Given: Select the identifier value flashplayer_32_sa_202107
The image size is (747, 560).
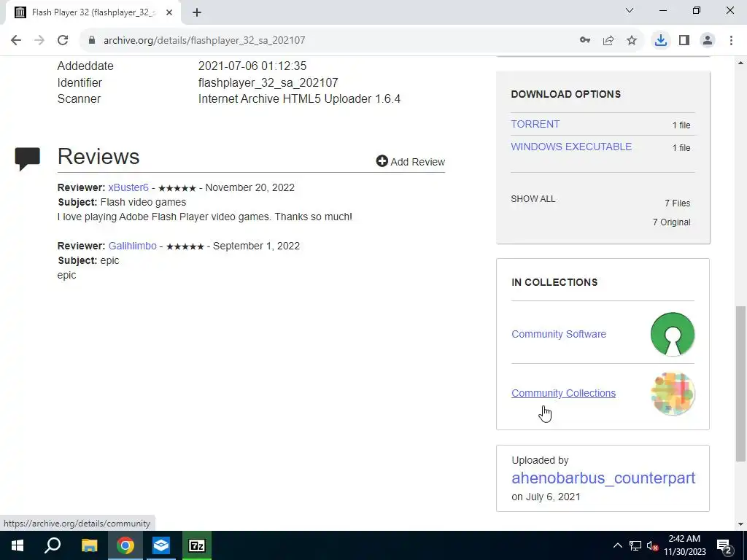Looking at the screenshot, I should click(268, 83).
